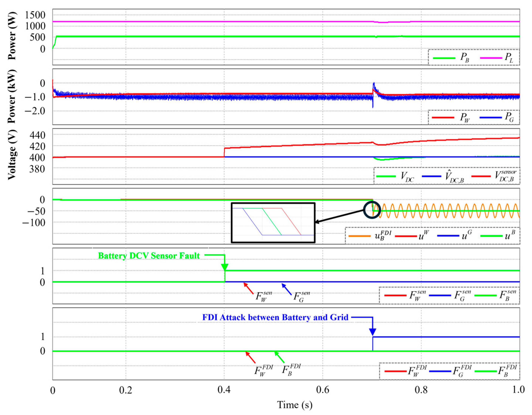Click the zoomed inset box with ramp signals
Image resolution: width=532 pixels, height=415 pixels.
click(273, 223)
